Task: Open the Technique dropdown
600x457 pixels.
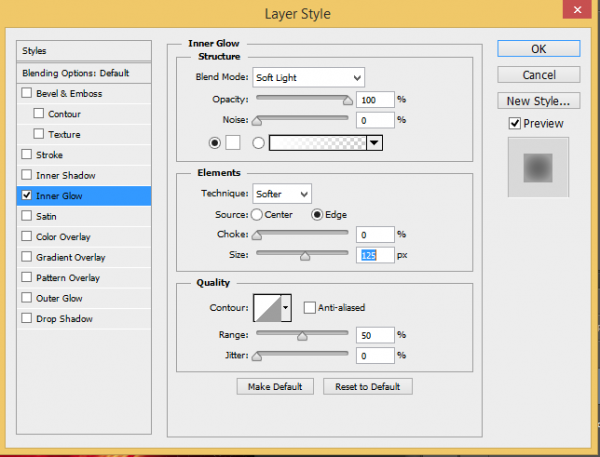Action: click(281, 193)
